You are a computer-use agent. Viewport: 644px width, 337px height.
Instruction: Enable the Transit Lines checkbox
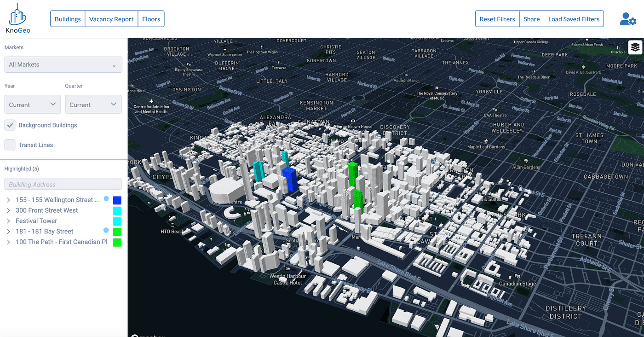pos(10,145)
